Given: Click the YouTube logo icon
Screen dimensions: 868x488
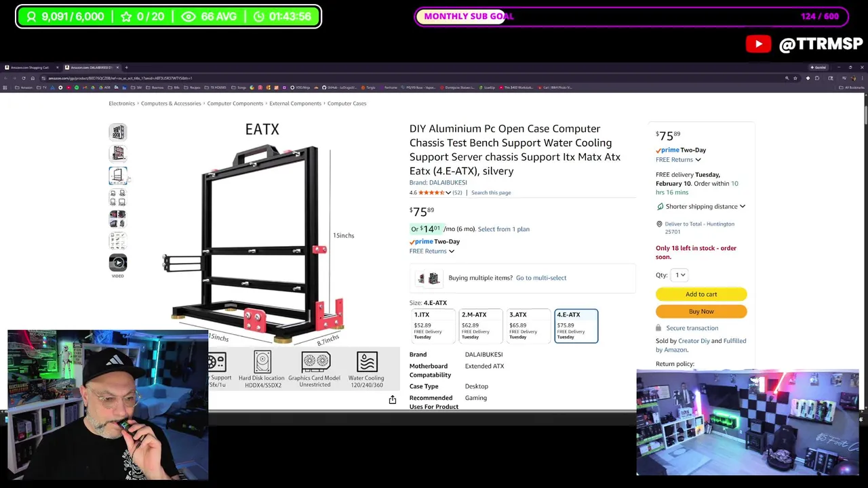Looking at the screenshot, I should (758, 44).
